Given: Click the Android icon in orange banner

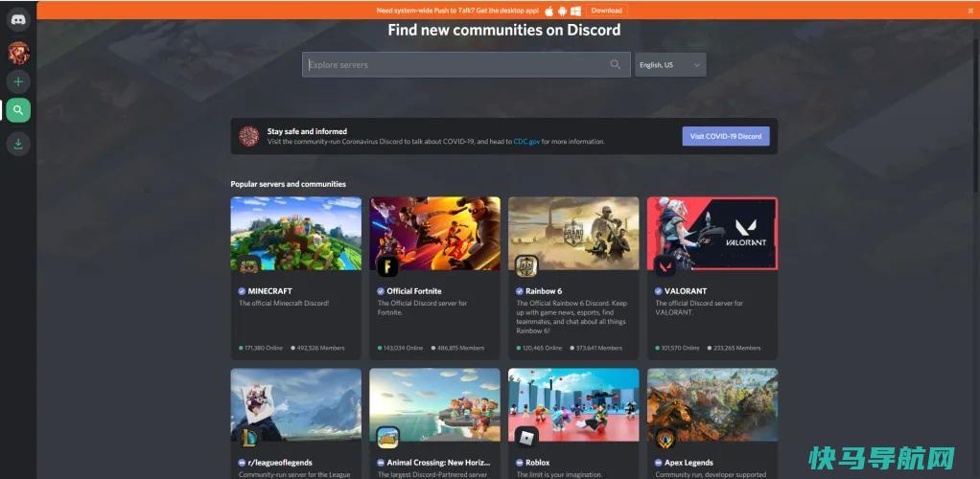Looking at the screenshot, I should [563, 11].
